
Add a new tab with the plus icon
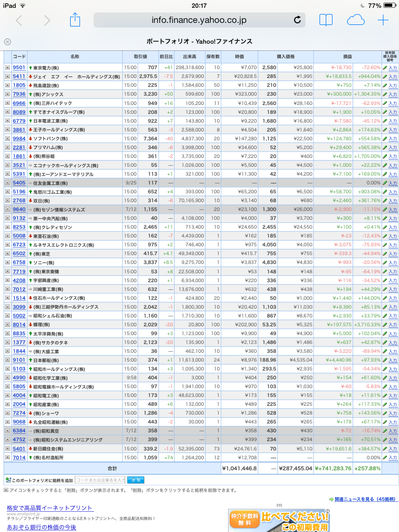[383, 20]
